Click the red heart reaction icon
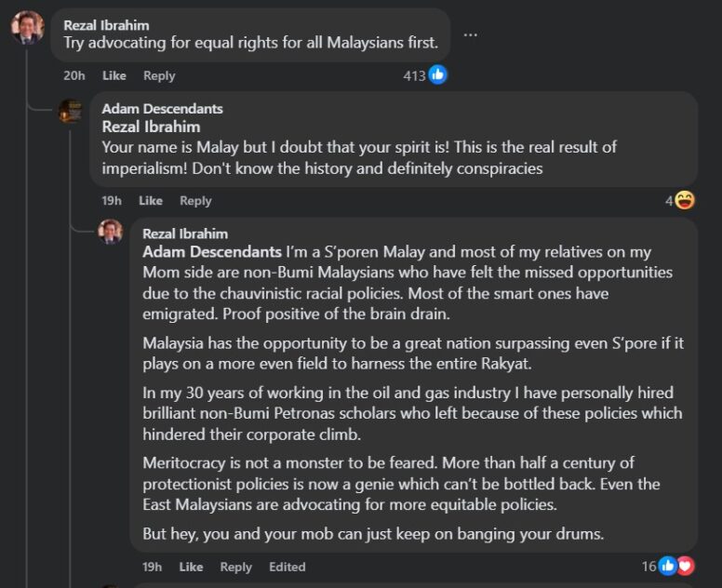This screenshot has height=588, width=722. (x=686, y=566)
